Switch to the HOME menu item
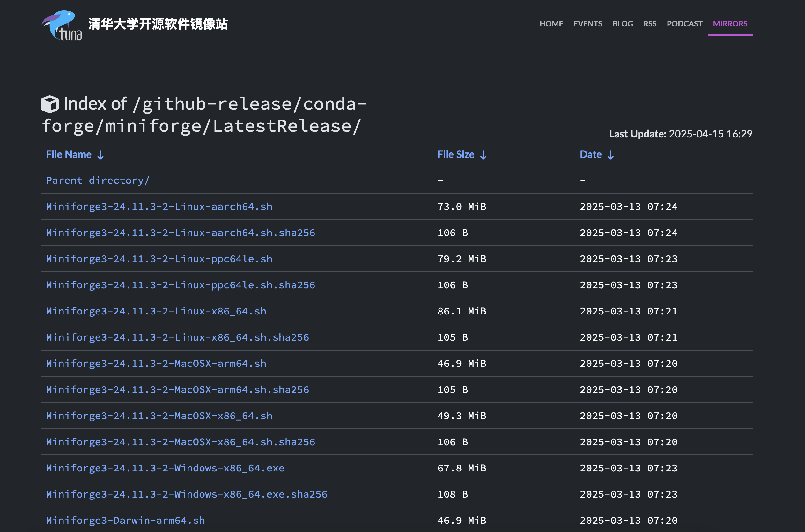805x532 pixels. pyautogui.click(x=551, y=24)
